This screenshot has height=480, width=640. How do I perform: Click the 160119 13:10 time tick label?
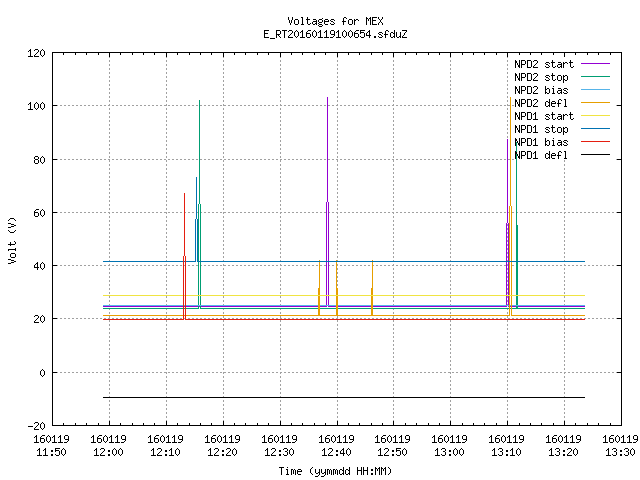click(x=507, y=446)
